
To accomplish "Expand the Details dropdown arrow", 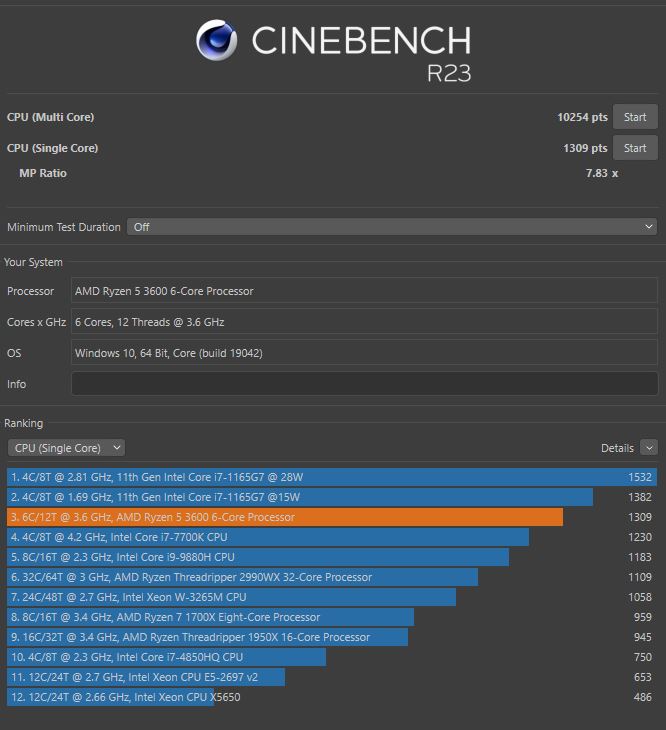I will [649, 448].
